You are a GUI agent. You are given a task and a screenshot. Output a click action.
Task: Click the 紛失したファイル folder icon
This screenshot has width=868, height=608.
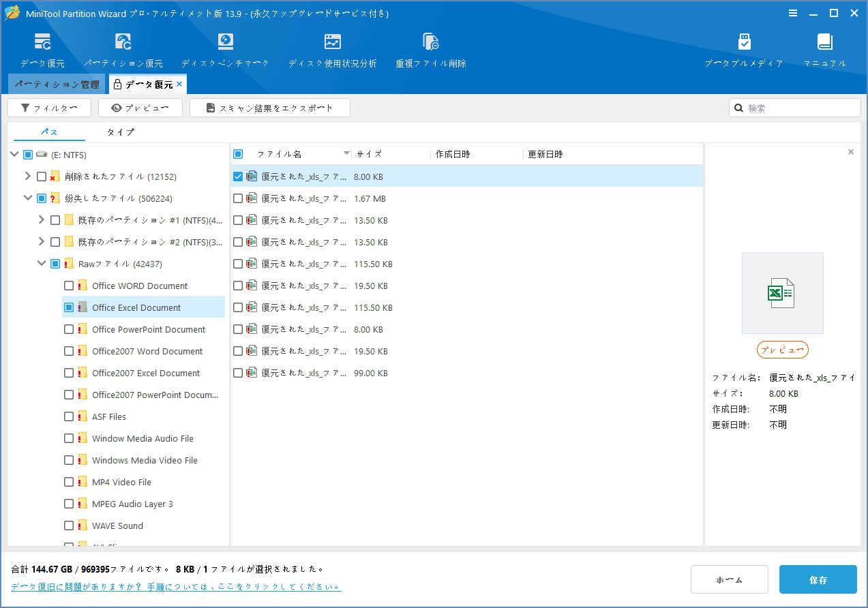[55, 198]
